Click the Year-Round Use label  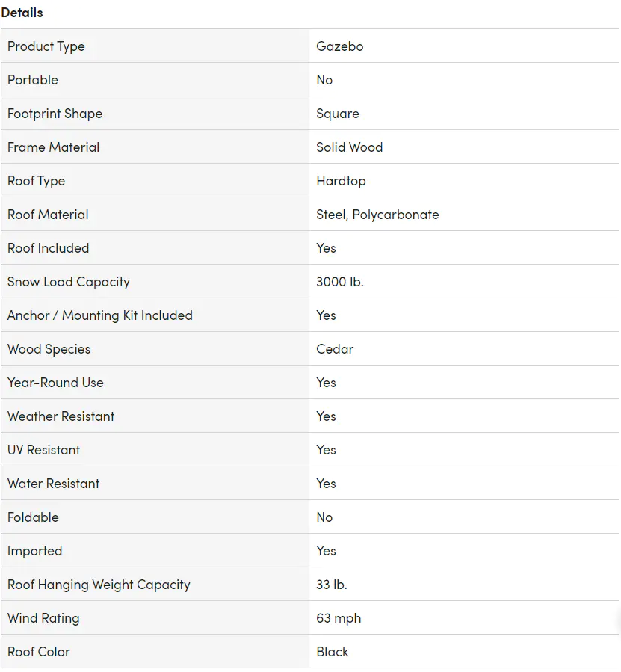[x=55, y=383]
